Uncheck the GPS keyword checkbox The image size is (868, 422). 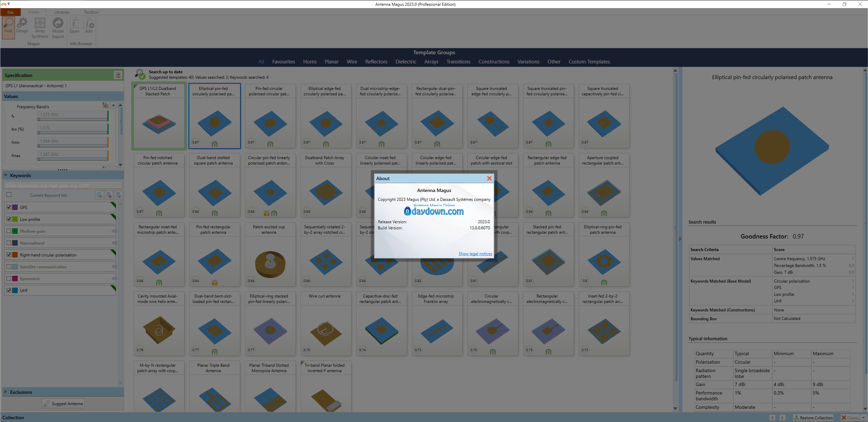click(9, 207)
